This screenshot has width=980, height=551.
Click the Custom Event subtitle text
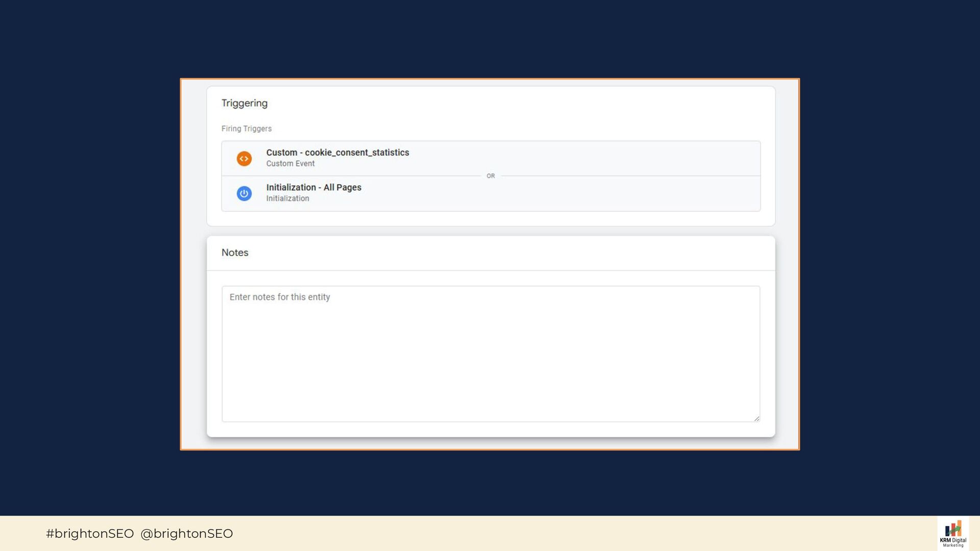click(x=290, y=164)
